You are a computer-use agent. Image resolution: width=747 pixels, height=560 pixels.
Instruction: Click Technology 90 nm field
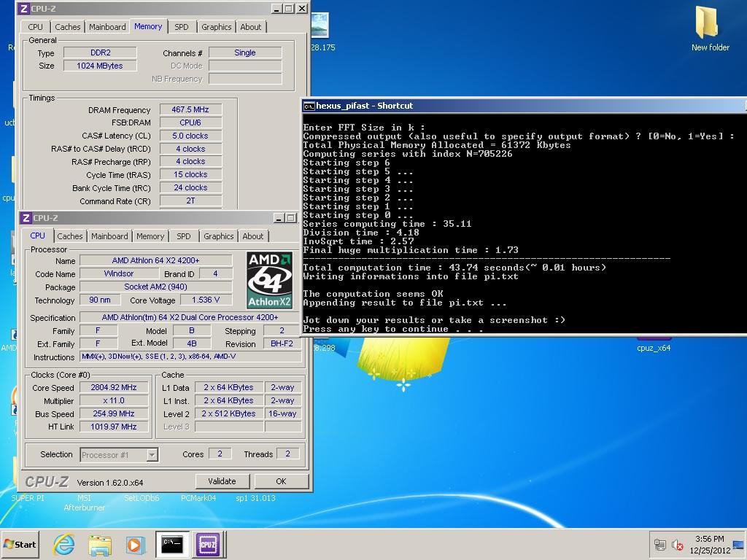[100, 300]
